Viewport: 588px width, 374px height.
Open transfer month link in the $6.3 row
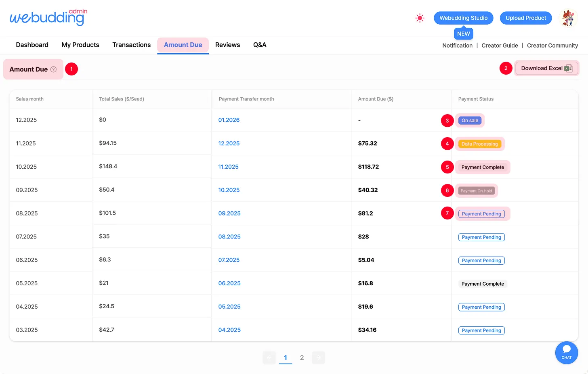(x=229, y=260)
